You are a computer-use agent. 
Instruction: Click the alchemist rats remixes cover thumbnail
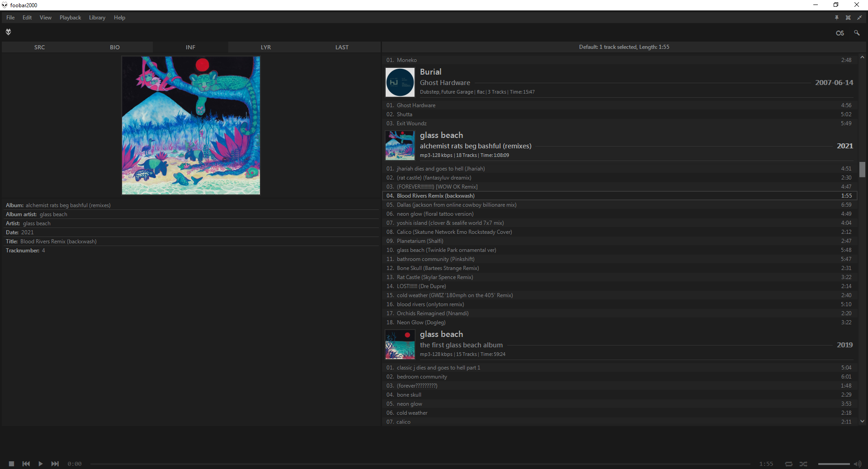tap(400, 146)
